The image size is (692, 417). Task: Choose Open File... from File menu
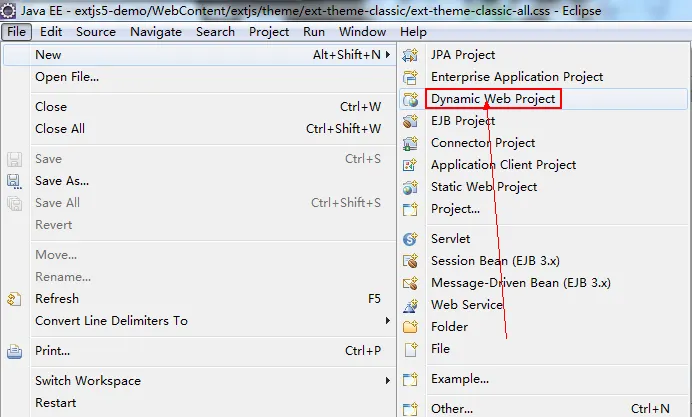[66, 77]
